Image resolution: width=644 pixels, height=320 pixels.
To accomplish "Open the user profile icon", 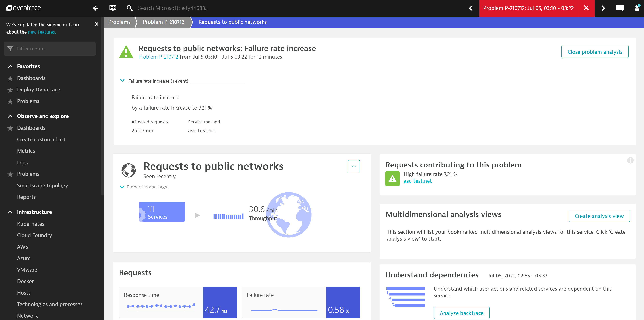I will point(637,8).
